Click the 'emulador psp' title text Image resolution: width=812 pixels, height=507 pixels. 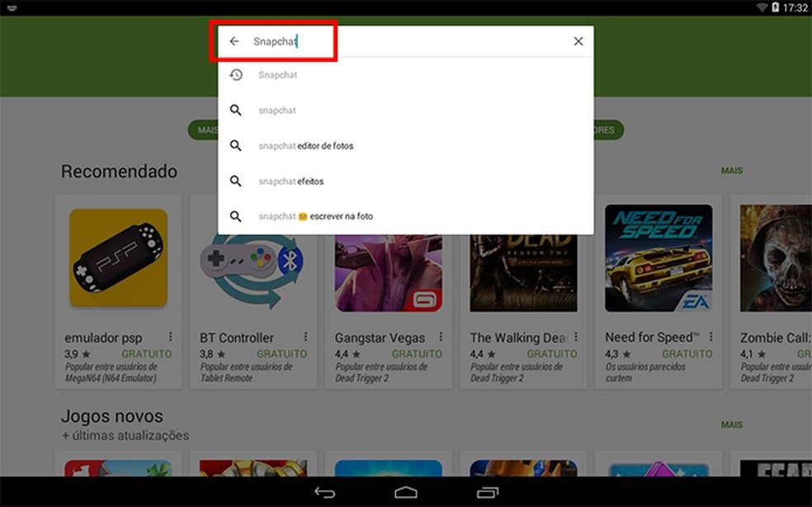103,338
